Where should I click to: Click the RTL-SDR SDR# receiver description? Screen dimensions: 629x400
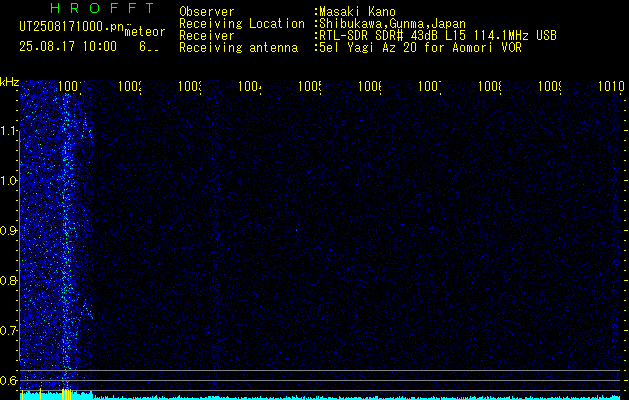(438, 36)
